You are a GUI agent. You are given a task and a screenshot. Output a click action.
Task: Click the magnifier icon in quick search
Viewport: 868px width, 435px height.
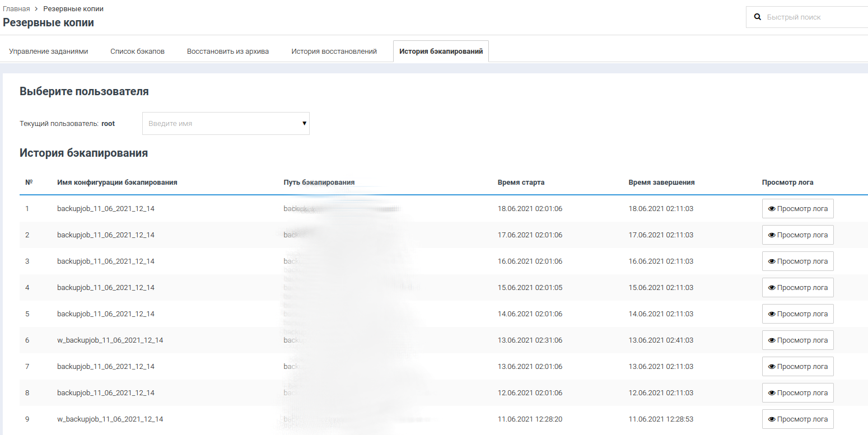[x=758, y=17]
